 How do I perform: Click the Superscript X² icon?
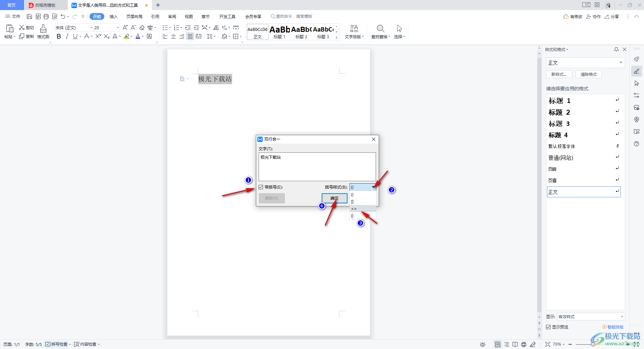(x=98, y=36)
